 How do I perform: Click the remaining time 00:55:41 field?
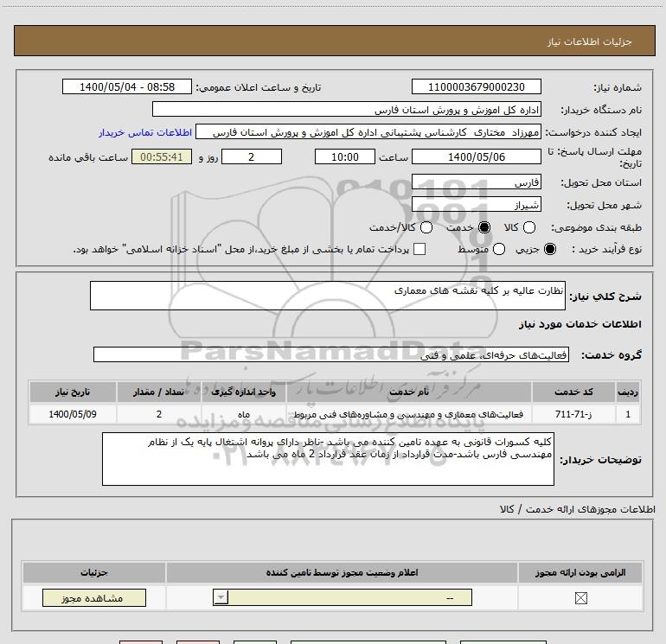(x=162, y=157)
